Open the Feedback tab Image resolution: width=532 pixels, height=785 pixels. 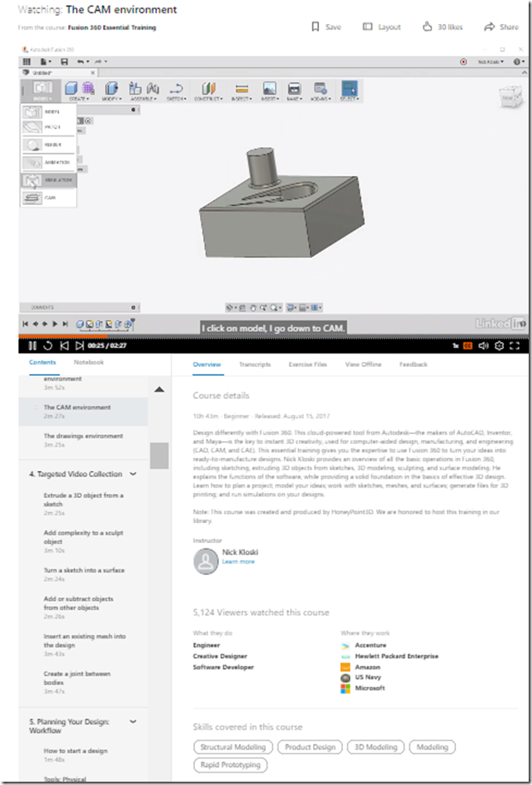tap(413, 364)
